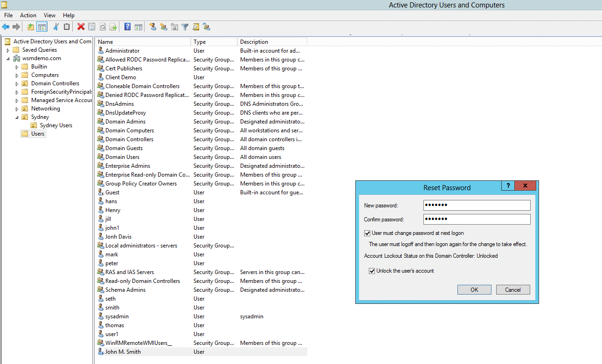
Task: Disable 'Unlock the user's account' checkbox
Action: [372, 270]
